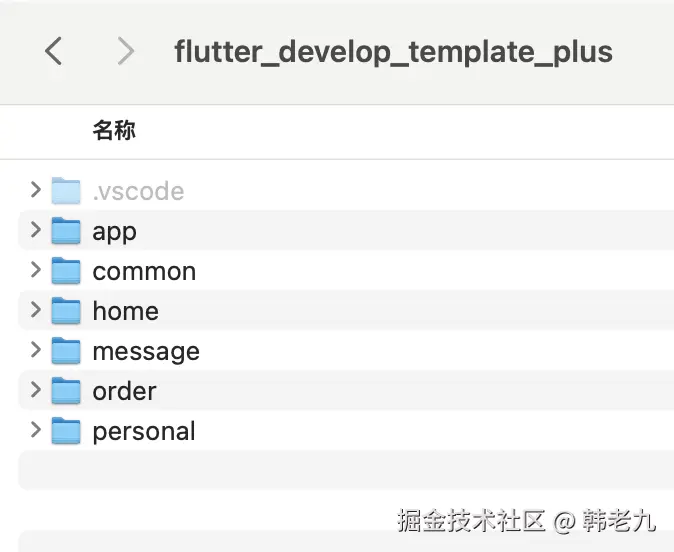Click the flutter_develop_template_plus window title
Screen dimensions: 674x552
point(393,51)
